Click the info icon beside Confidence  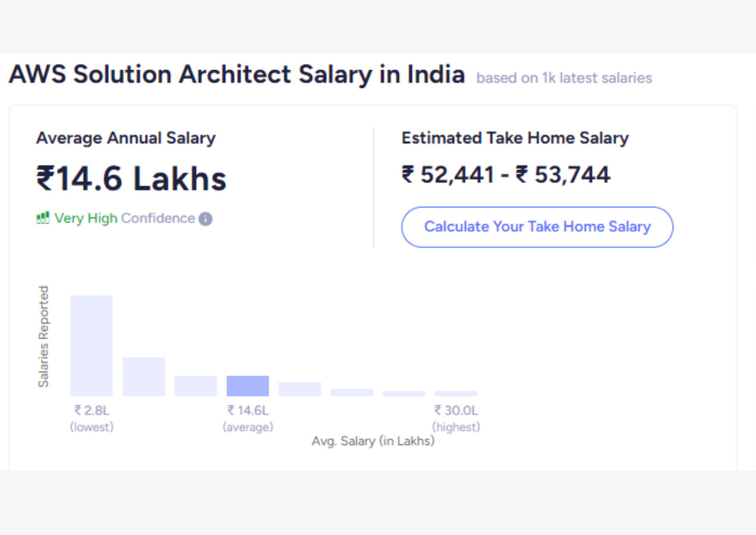[x=206, y=219]
